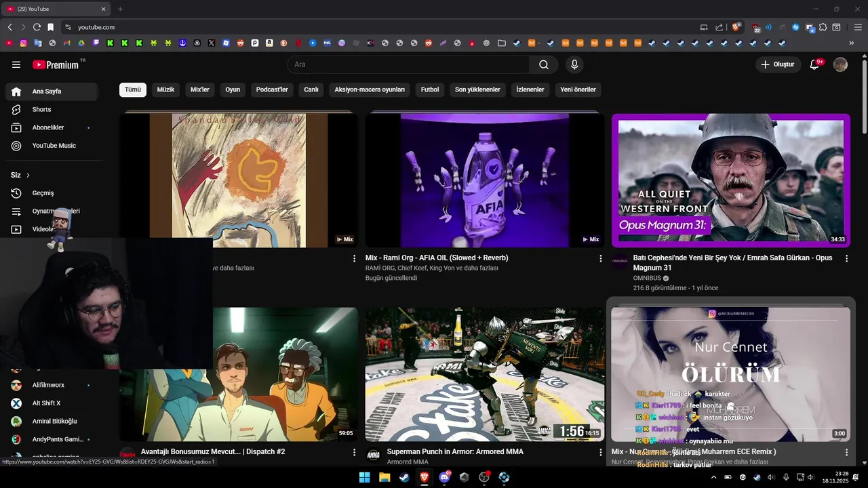Viewport: 868px width, 488px height.
Task: Open Geçmiş watch history
Action: pyautogui.click(x=53, y=193)
